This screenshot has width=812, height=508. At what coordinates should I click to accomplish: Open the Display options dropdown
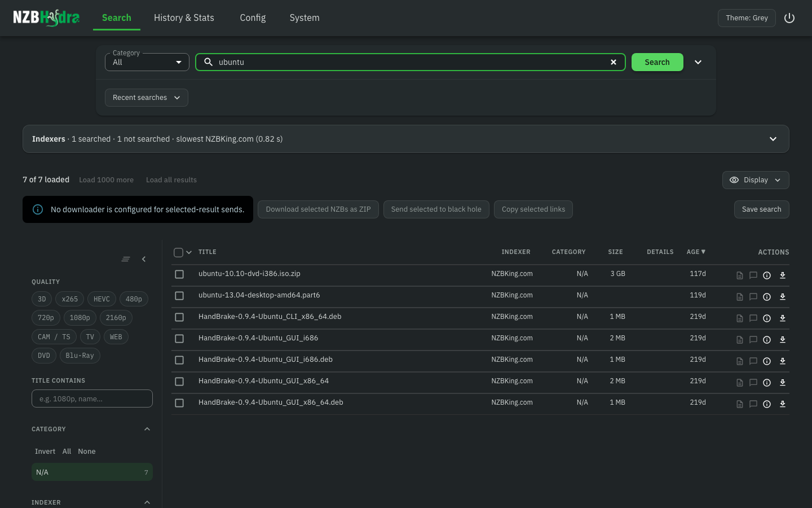coord(756,180)
